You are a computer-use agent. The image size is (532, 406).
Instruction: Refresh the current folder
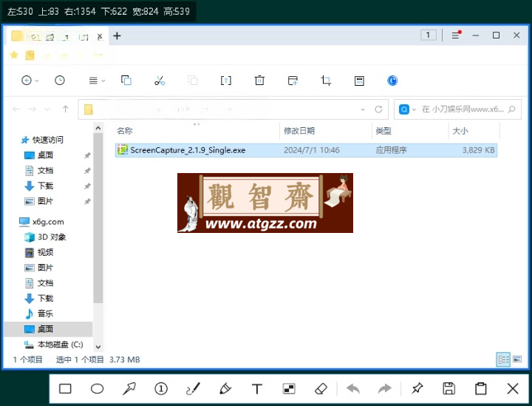click(378, 109)
